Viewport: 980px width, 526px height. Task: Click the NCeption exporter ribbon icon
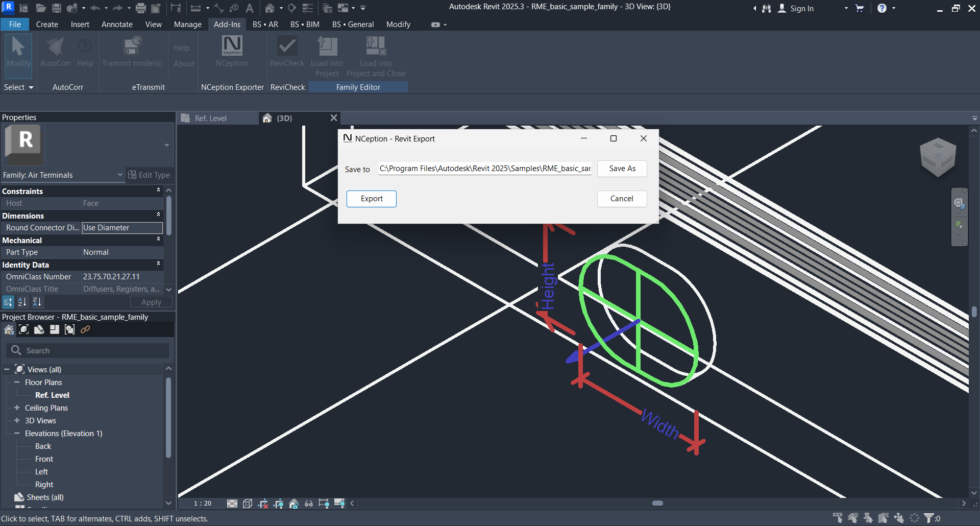232,46
